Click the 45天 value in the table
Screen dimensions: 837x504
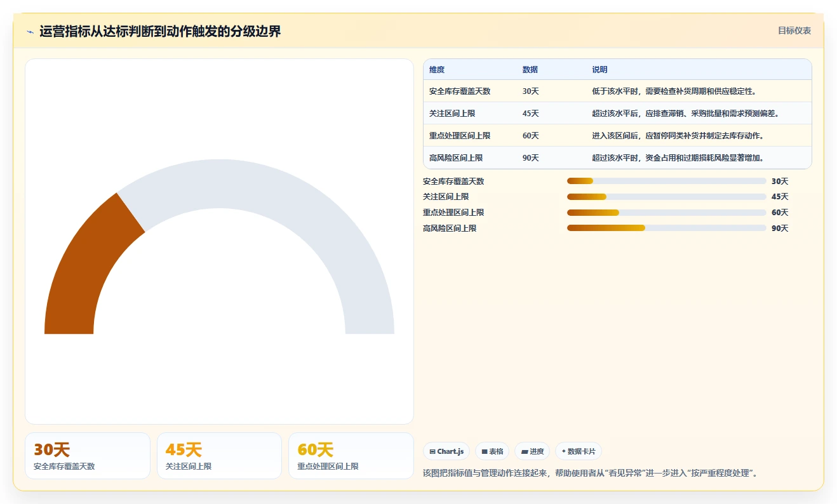[x=531, y=114]
